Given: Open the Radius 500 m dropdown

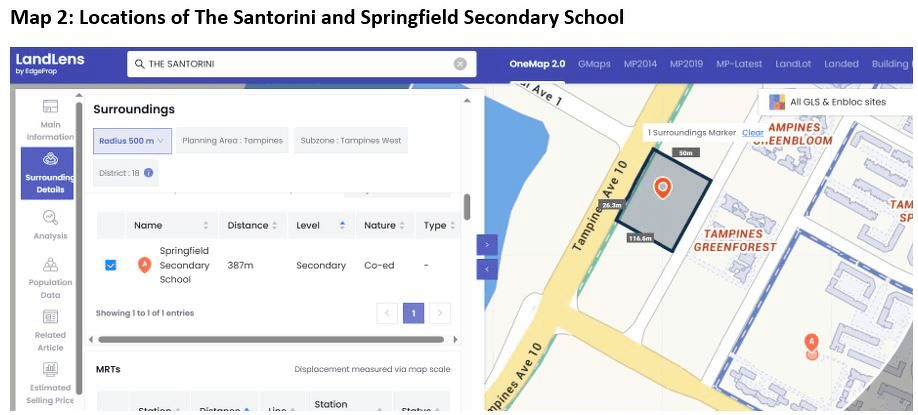Looking at the screenshot, I should (x=133, y=141).
